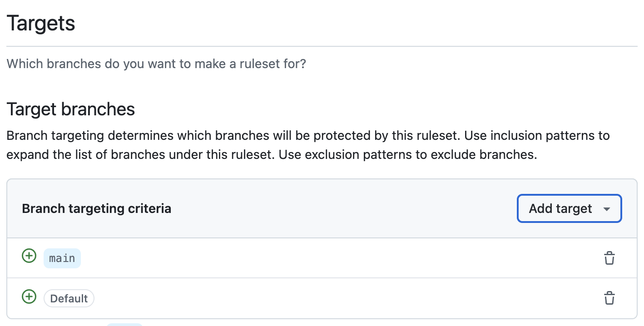Click the criteria header bar background
Image resolution: width=644 pixels, height=326 pixels.
341,209
